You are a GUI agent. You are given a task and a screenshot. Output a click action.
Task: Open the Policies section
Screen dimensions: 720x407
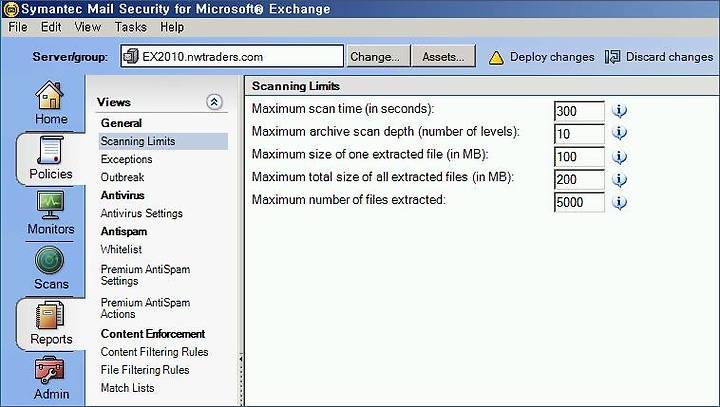[51, 158]
